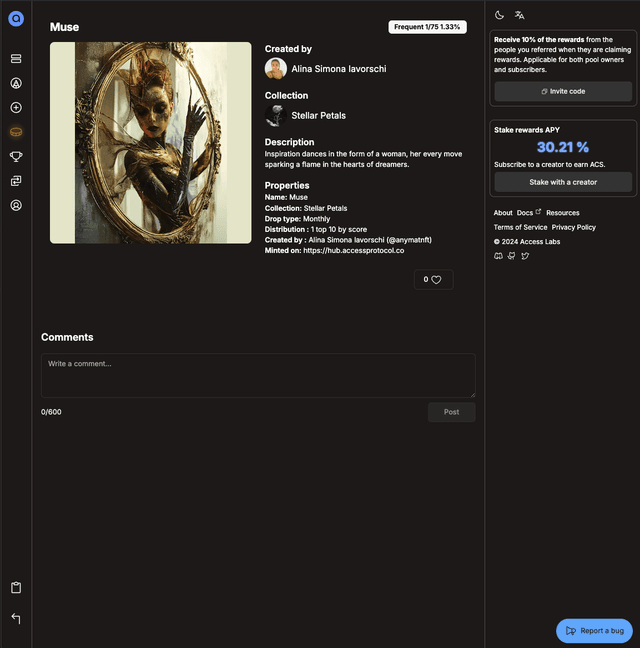Click the Post comment button

tap(452, 412)
